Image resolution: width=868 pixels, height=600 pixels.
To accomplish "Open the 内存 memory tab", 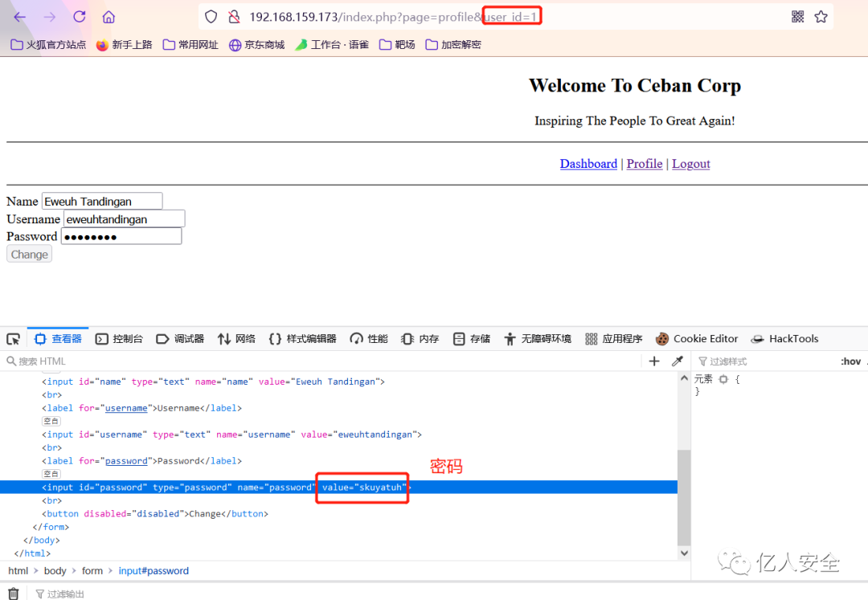I will coord(420,339).
